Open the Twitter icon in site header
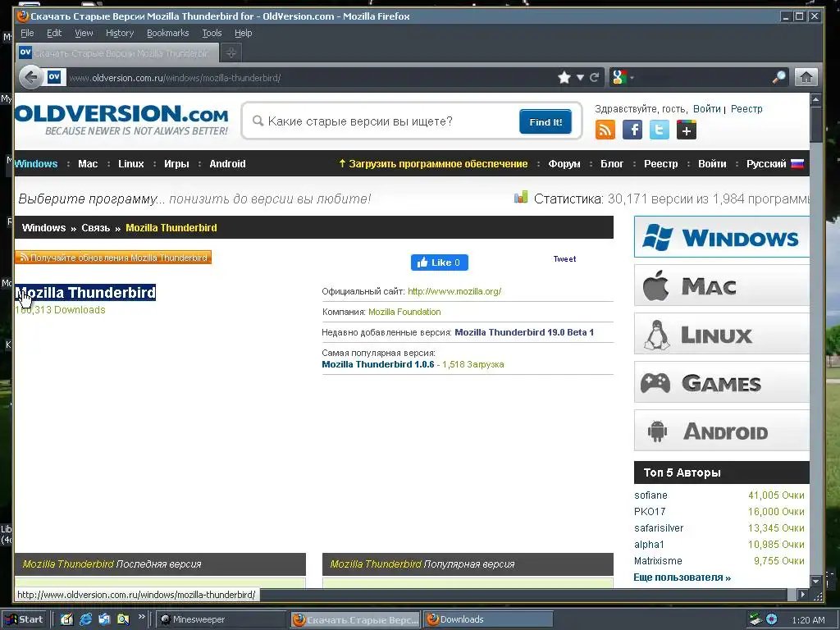This screenshot has width=840, height=630. tap(659, 130)
